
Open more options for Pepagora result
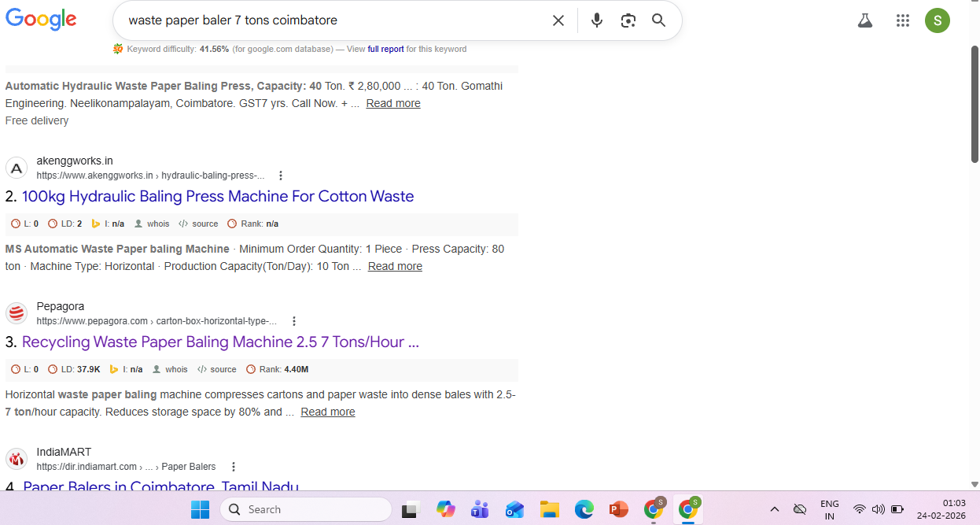point(294,321)
